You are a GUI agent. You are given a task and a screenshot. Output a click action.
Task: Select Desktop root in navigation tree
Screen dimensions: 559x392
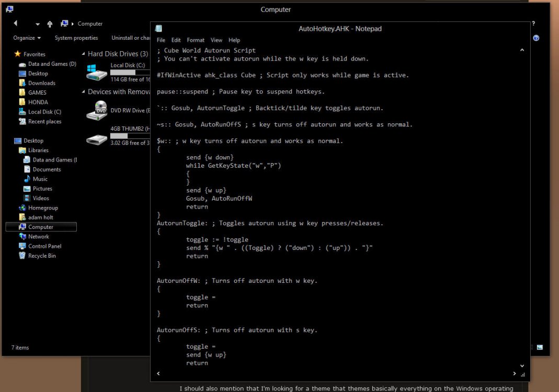(33, 141)
